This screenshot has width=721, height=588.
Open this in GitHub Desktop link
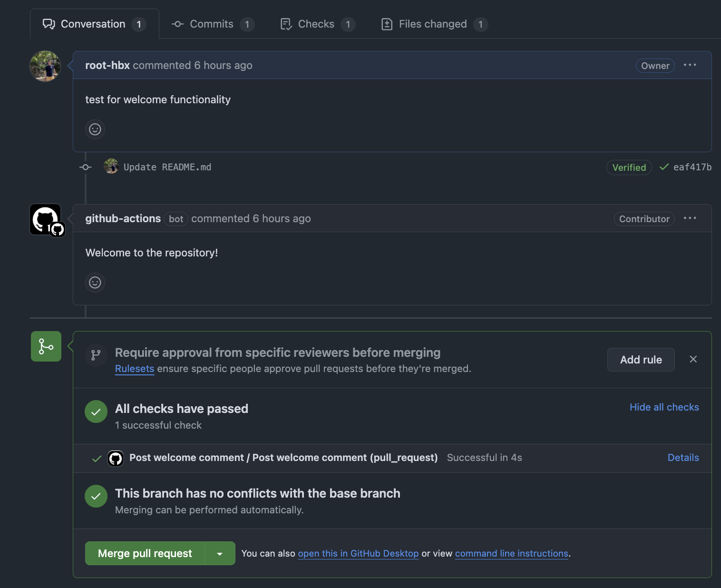358,554
